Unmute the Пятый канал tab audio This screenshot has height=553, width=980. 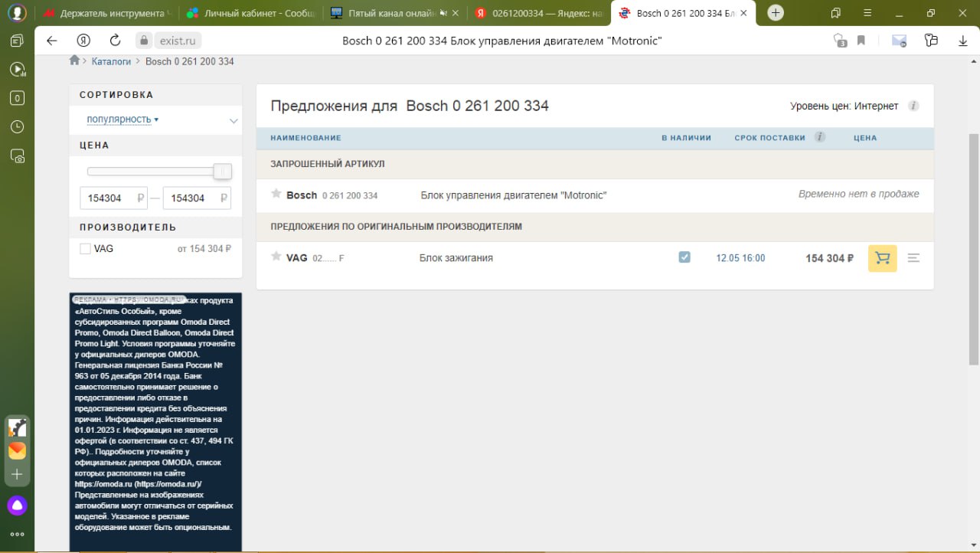click(443, 13)
